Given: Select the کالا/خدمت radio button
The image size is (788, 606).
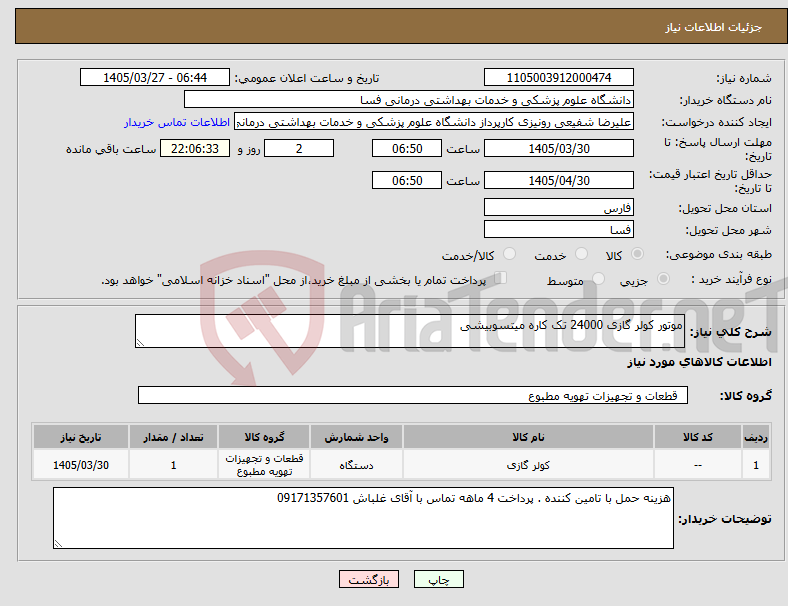Looking at the screenshot, I should pos(510,254).
